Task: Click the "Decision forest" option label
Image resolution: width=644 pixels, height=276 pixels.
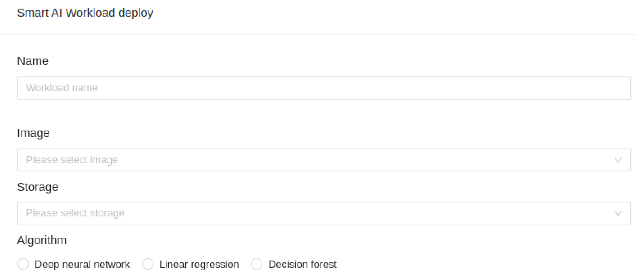Action: [302, 265]
